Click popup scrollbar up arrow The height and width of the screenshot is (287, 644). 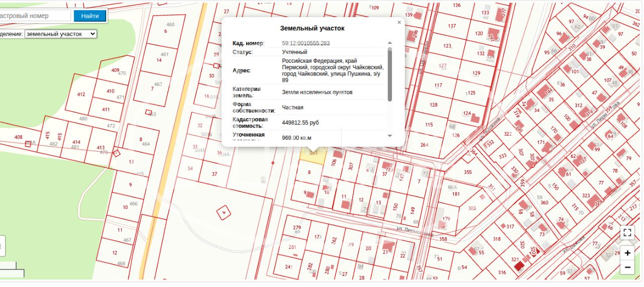pyautogui.click(x=389, y=43)
